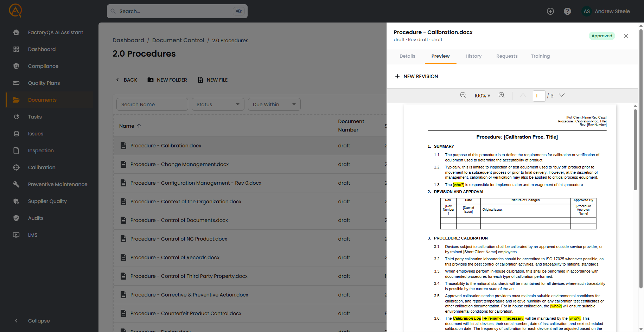This screenshot has width=644, height=332.
Task: Zoom out the document preview
Action: [x=463, y=95]
